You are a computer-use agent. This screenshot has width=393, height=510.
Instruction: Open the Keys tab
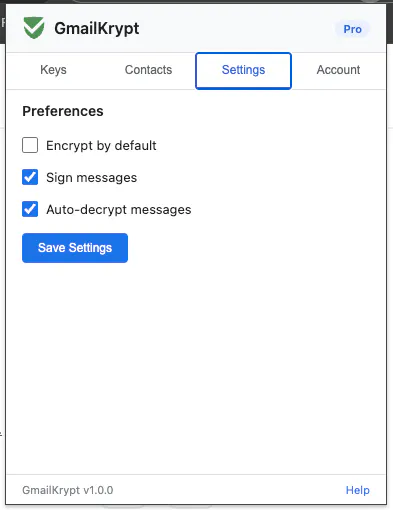[53, 70]
